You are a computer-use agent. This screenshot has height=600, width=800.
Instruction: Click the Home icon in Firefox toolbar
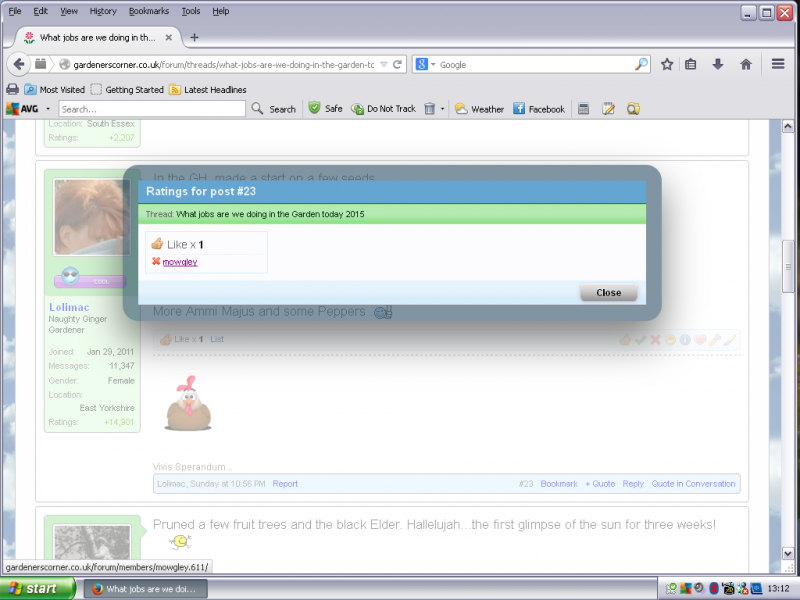(x=745, y=64)
